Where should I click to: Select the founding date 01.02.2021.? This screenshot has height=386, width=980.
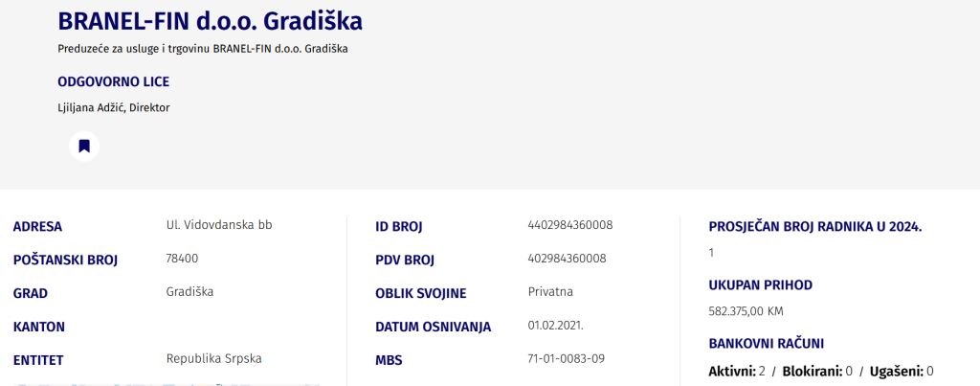coord(555,326)
